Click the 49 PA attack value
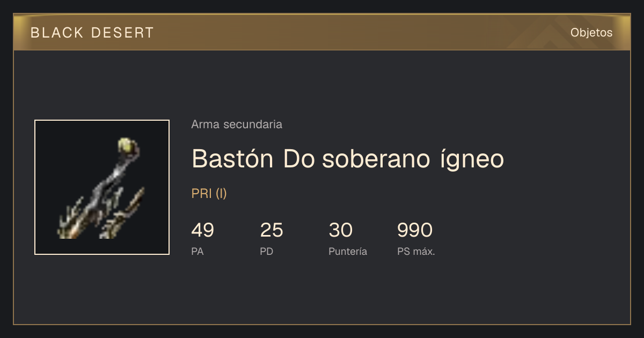Viewport: 644px width, 338px height. pyautogui.click(x=203, y=230)
